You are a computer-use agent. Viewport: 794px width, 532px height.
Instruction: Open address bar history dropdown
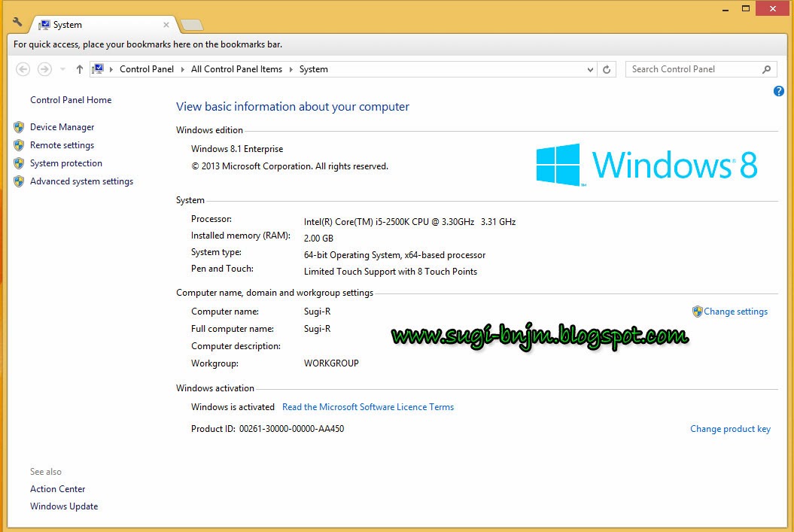pos(590,69)
